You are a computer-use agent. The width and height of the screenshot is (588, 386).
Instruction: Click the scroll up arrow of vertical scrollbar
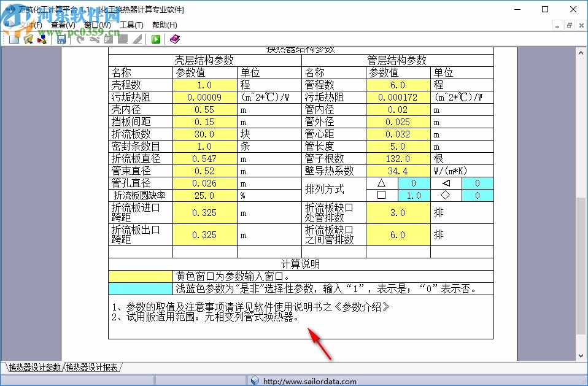[581, 53]
